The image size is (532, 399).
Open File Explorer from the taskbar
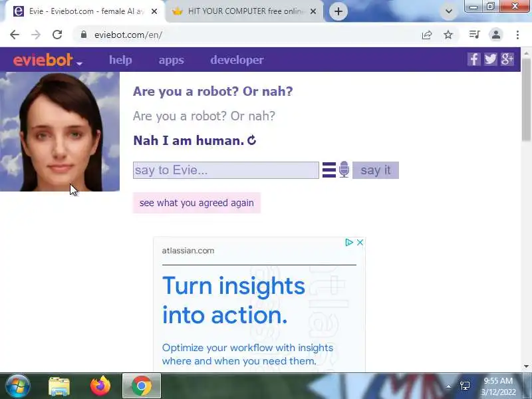click(59, 386)
